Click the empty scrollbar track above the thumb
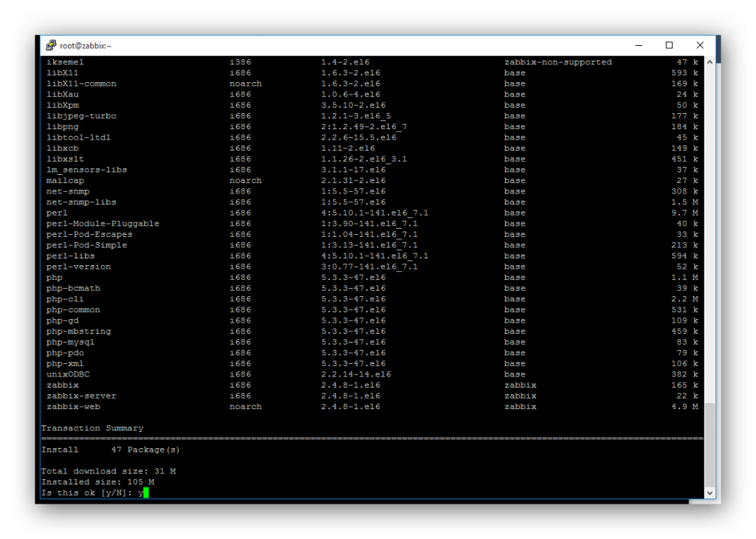 tap(709, 222)
